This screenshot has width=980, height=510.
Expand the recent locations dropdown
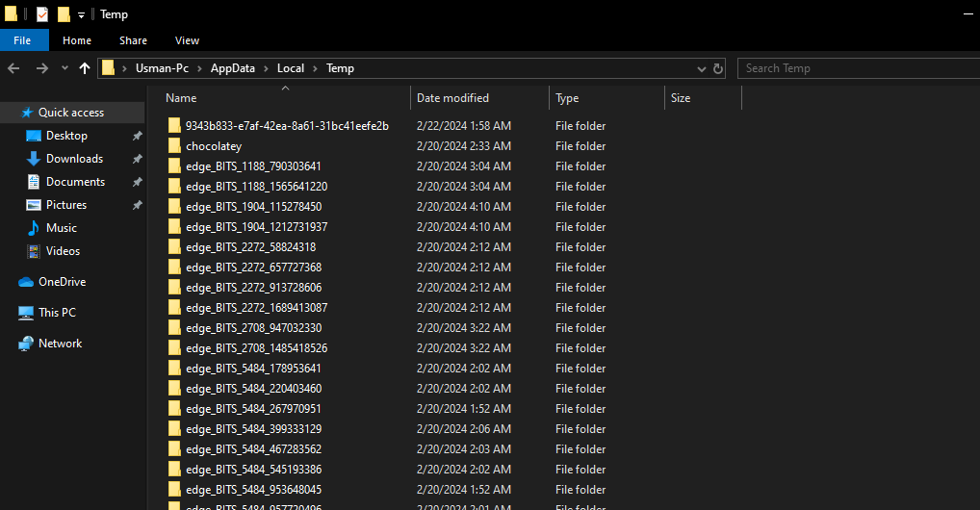point(64,68)
